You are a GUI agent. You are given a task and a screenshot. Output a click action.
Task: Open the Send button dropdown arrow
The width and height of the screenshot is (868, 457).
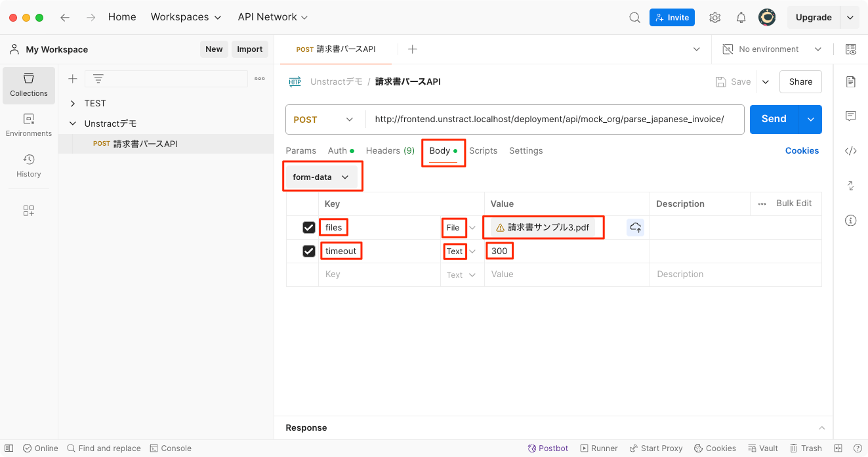click(x=810, y=120)
